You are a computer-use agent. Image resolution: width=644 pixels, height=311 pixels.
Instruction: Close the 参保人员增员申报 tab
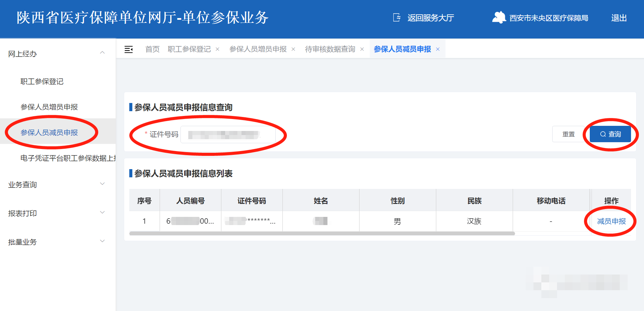click(x=293, y=49)
